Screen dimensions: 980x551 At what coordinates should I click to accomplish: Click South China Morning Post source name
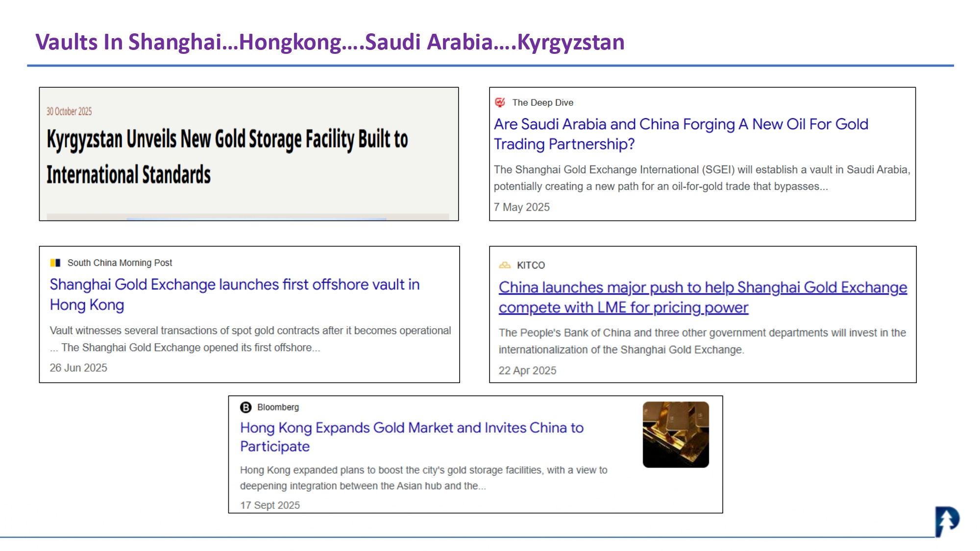click(120, 263)
